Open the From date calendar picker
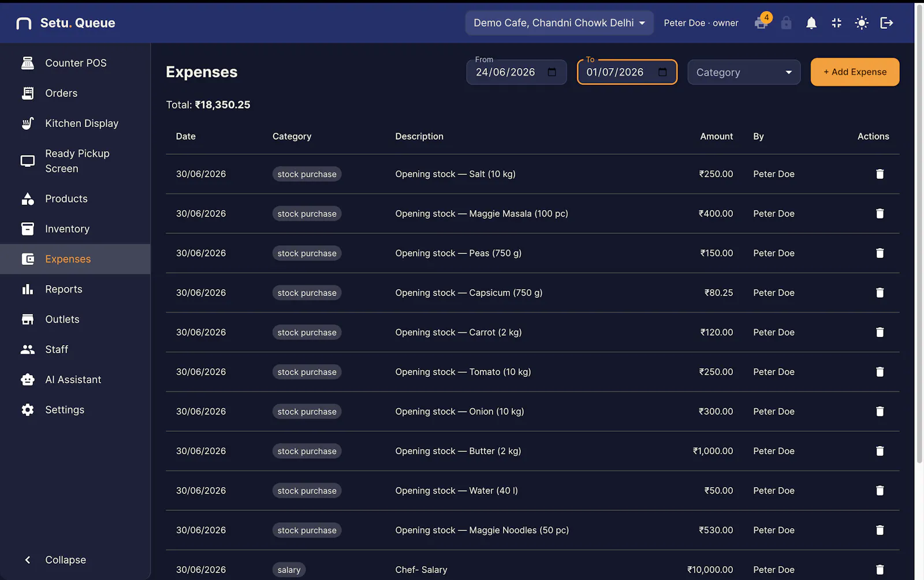The image size is (924, 580). [552, 72]
